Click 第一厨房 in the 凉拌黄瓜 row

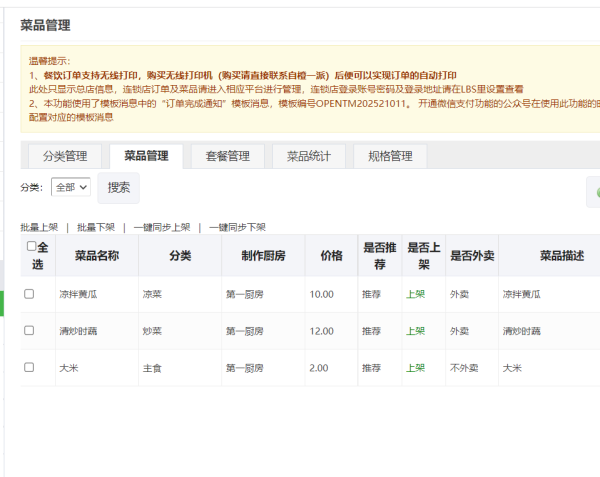pos(245,294)
